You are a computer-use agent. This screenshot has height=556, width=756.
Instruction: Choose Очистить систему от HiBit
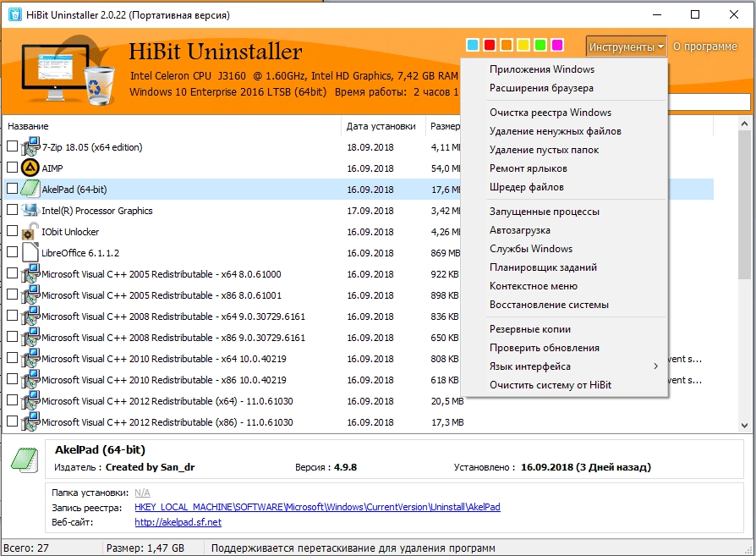tap(564, 385)
